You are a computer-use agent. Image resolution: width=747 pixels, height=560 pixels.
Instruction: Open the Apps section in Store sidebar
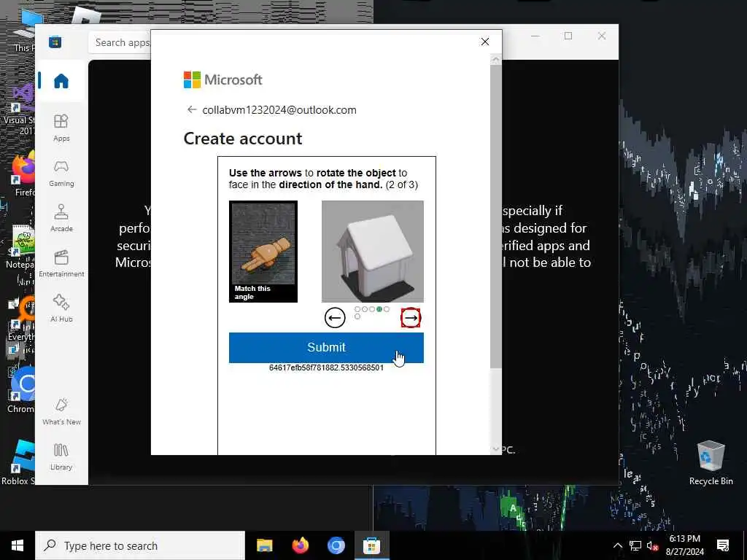click(61, 128)
